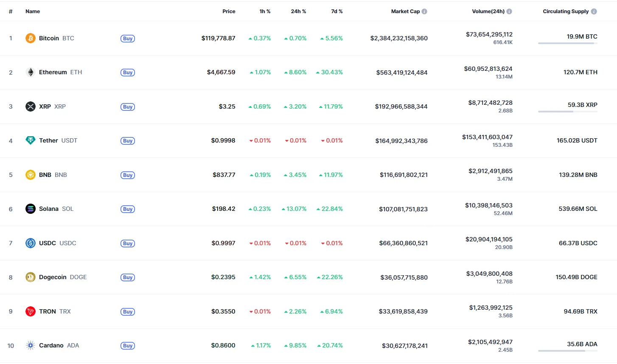Click XRP's circulating supply progress bar
Viewport: 617px width, 364px height.
[568, 112]
